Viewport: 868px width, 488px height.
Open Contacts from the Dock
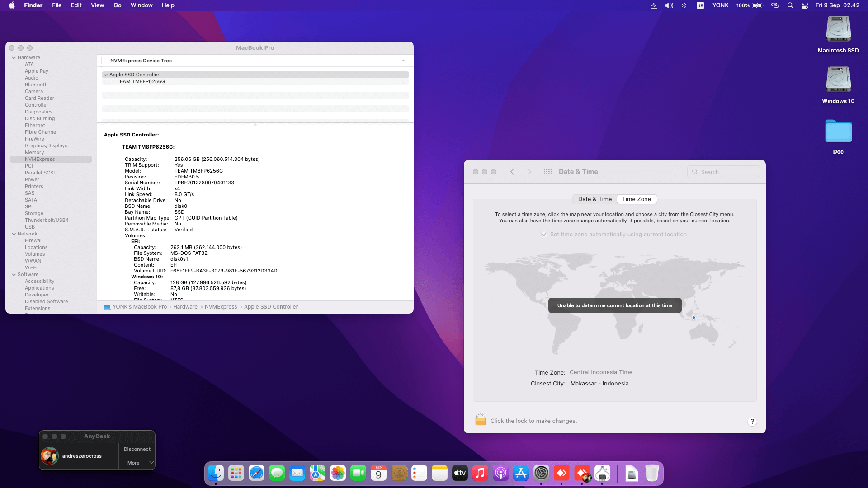[x=399, y=473]
